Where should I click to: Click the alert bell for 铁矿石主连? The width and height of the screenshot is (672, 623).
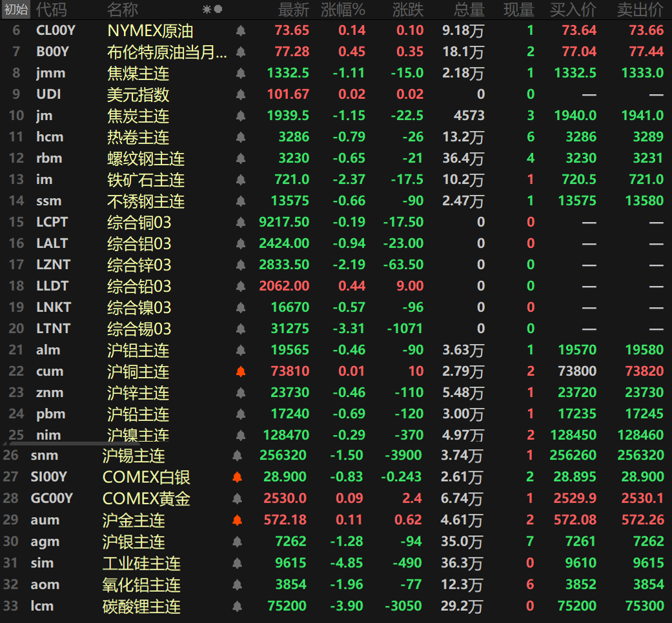point(240,179)
